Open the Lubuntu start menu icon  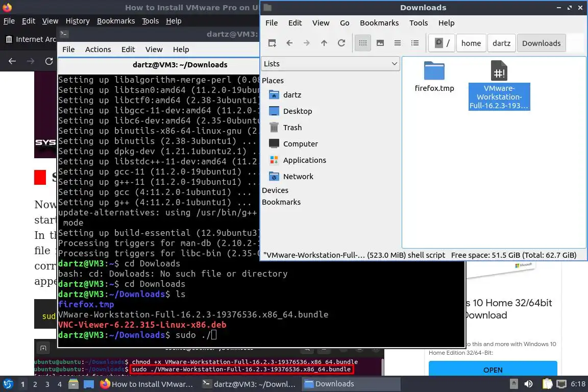pyautogui.click(x=8, y=384)
